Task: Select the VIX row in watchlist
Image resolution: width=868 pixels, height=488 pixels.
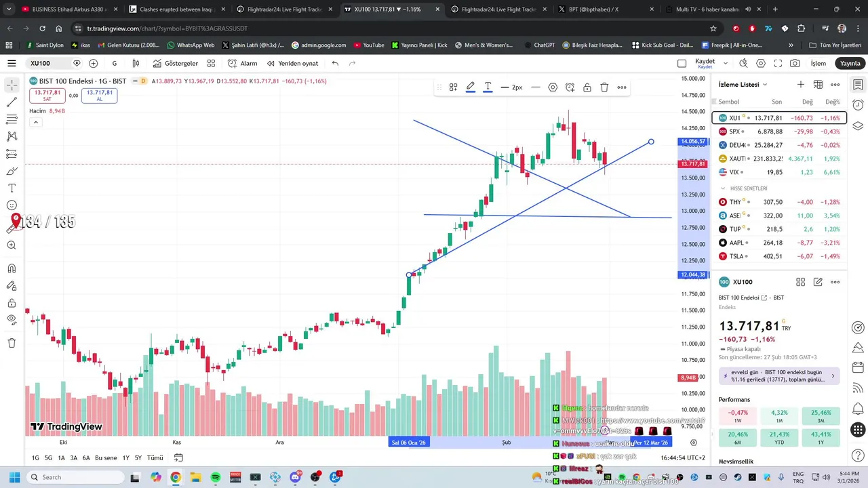Action: point(779,172)
